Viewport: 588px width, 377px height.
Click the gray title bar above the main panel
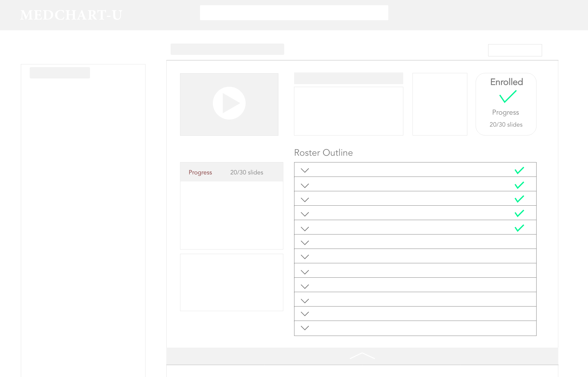click(227, 49)
